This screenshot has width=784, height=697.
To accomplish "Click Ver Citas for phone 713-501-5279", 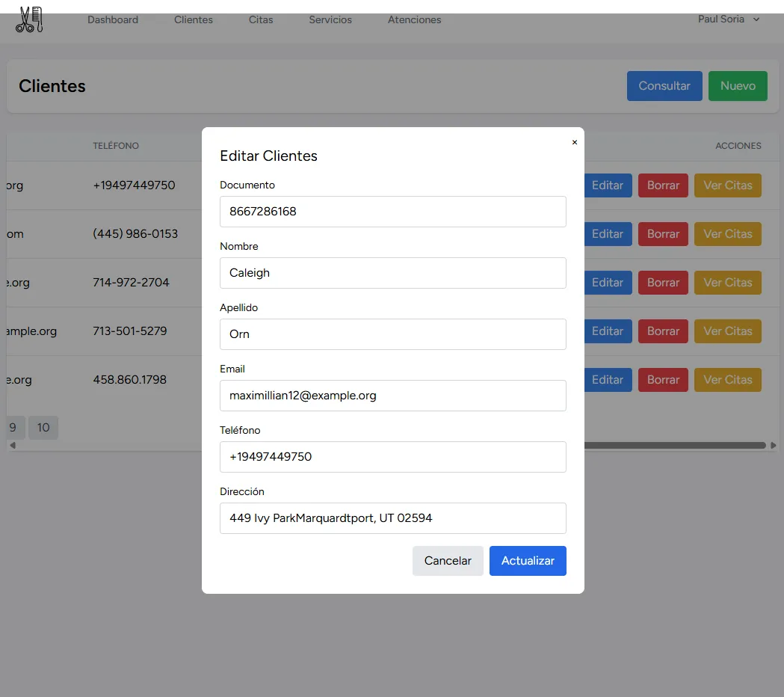I will point(727,331).
